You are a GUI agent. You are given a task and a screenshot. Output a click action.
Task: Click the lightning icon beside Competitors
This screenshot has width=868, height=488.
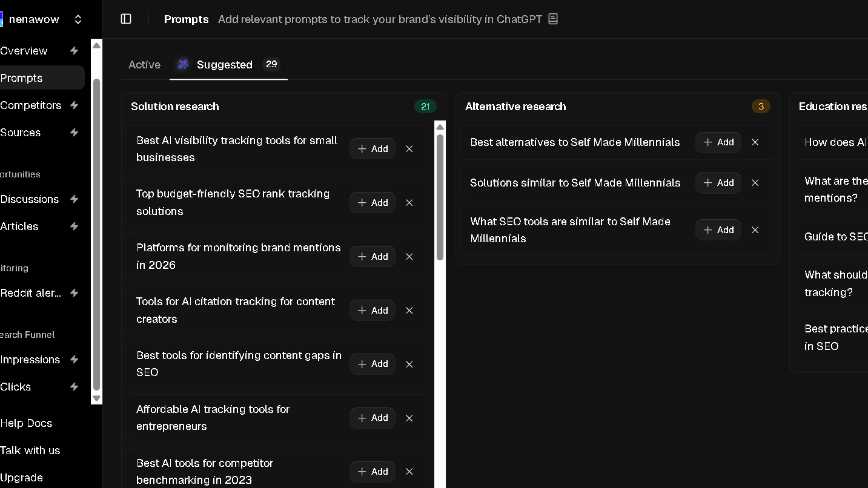[74, 105]
